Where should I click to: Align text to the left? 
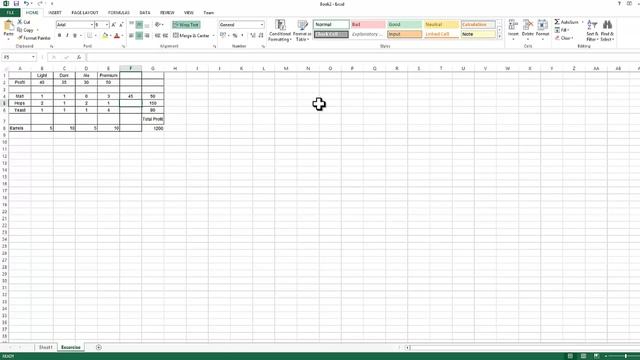[131, 36]
